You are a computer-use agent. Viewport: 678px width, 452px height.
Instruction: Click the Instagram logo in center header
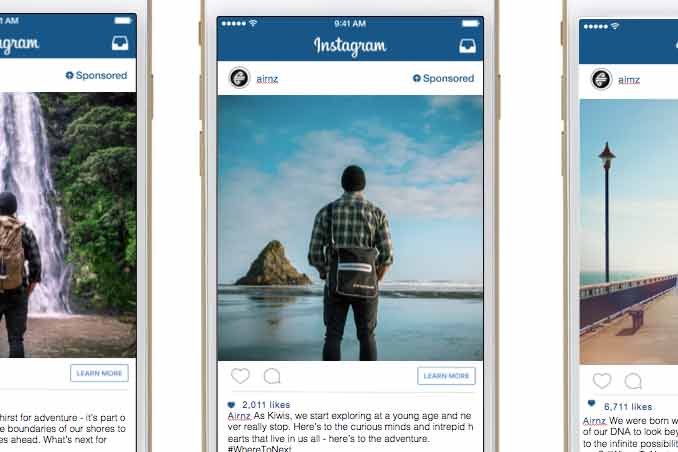350,46
